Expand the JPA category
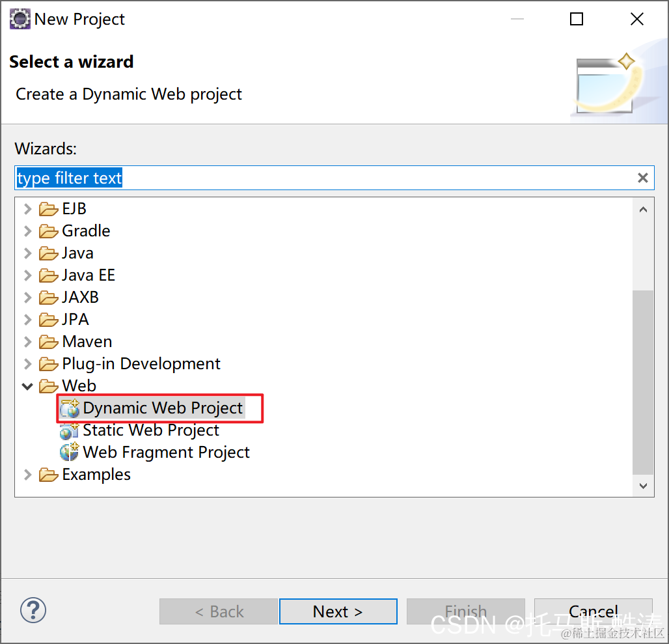This screenshot has height=644, width=669. [x=28, y=320]
